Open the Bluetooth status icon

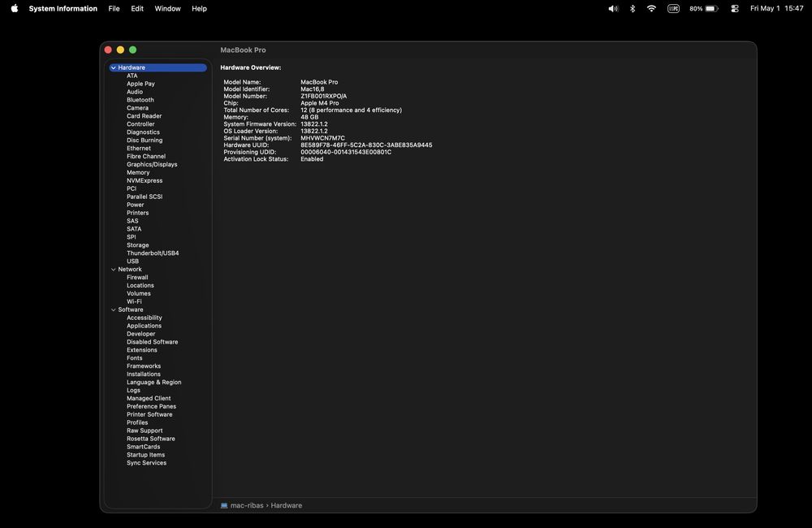click(633, 8)
